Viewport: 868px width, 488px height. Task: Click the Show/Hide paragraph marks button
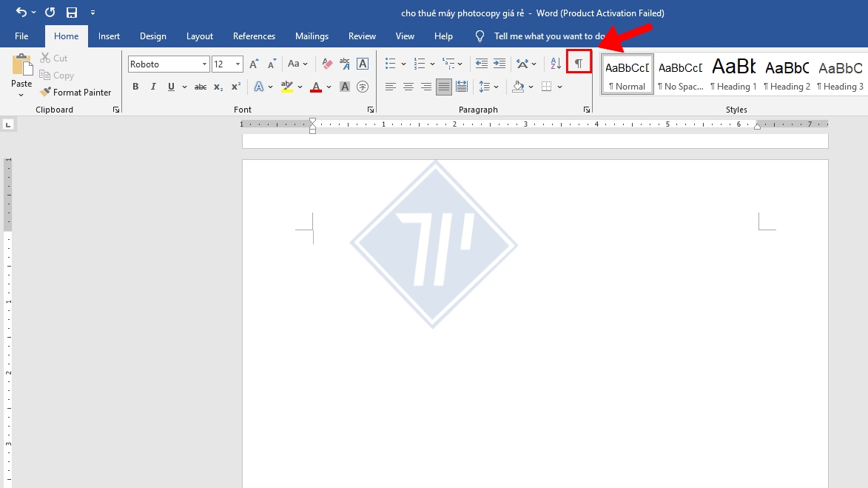[x=579, y=64]
